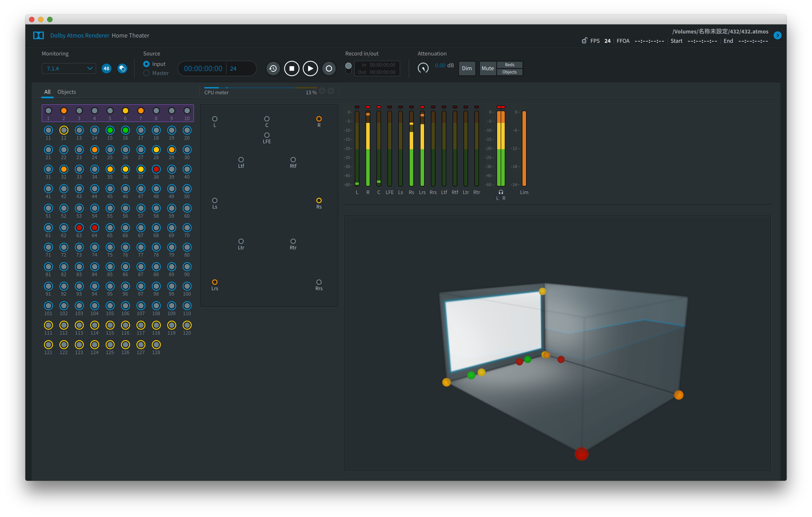Screen dimensions: 812x517
Task: Click the Beds mute button
Action: tap(510, 65)
